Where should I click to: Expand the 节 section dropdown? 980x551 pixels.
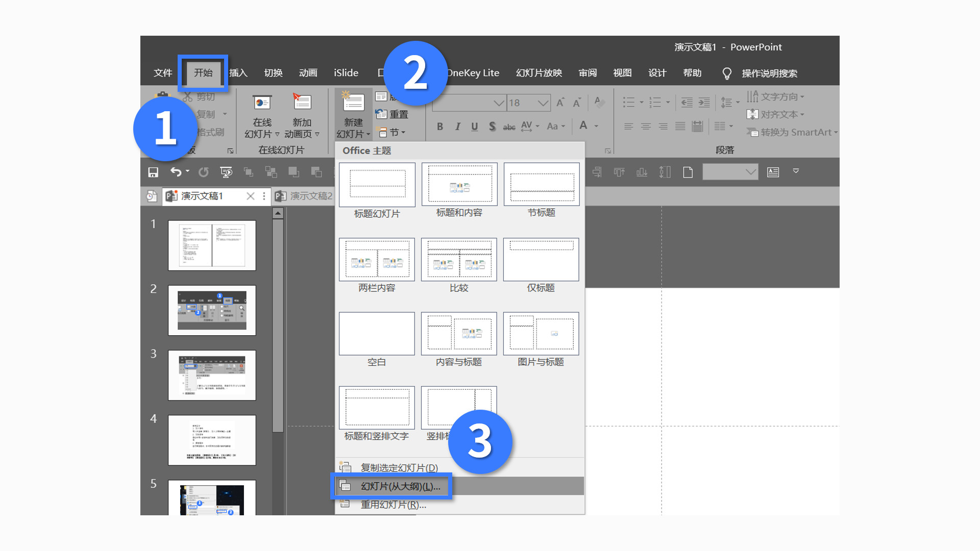click(x=403, y=133)
